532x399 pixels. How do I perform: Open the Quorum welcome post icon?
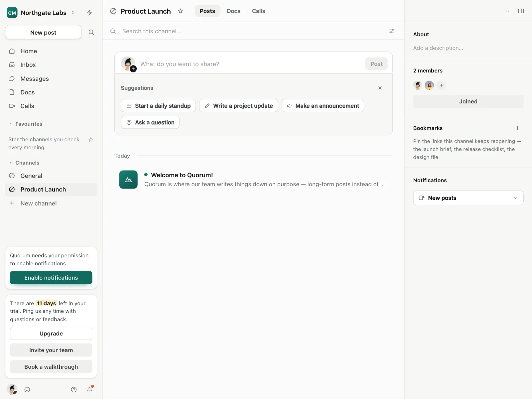tap(128, 180)
